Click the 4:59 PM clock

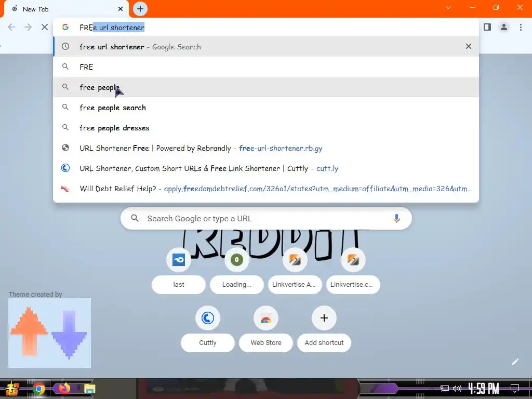click(484, 389)
